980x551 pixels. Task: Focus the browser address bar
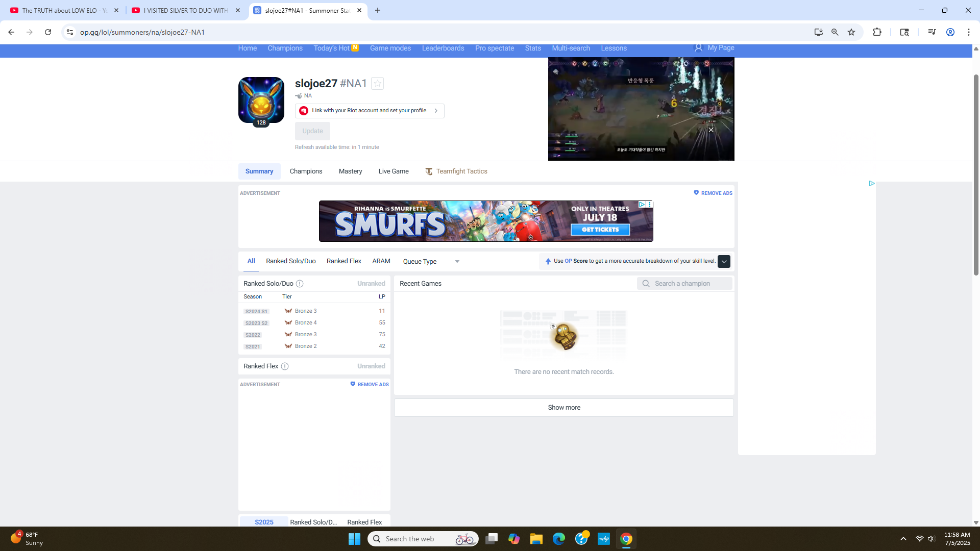(x=439, y=32)
